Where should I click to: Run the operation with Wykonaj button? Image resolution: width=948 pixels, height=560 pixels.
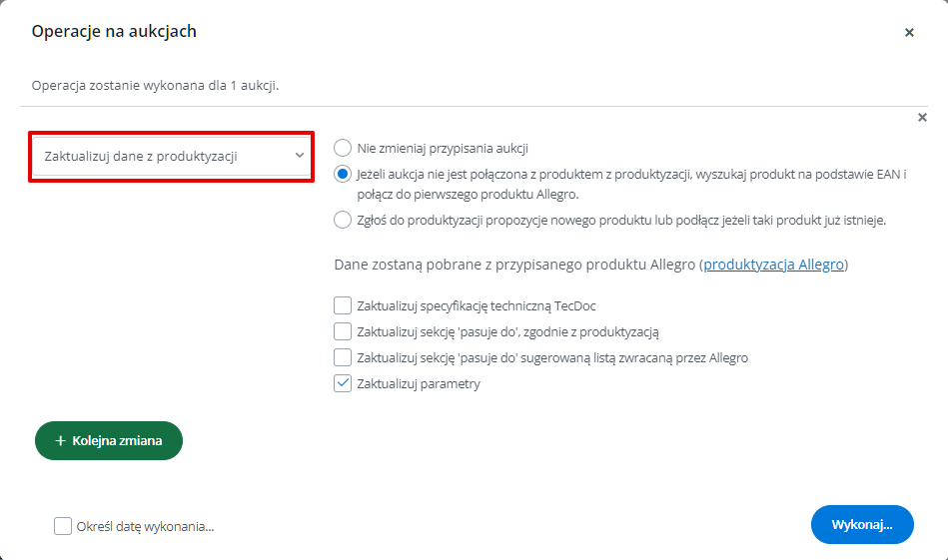tap(862, 524)
